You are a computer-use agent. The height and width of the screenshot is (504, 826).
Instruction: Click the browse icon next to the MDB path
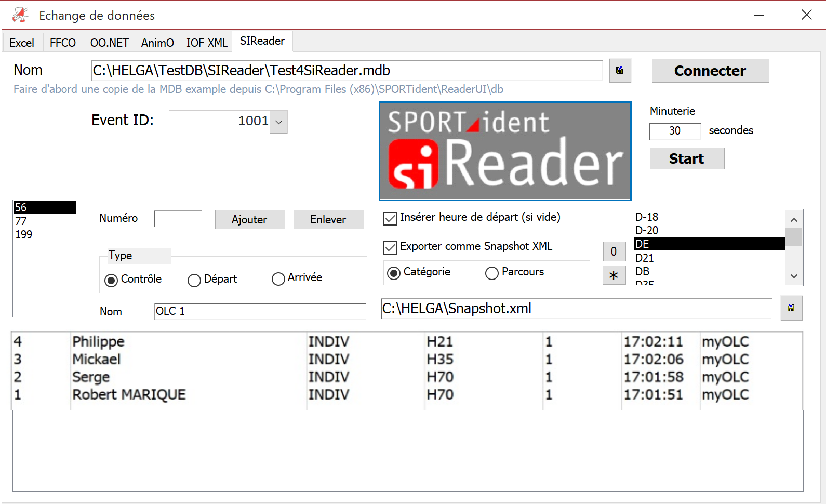pos(620,71)
